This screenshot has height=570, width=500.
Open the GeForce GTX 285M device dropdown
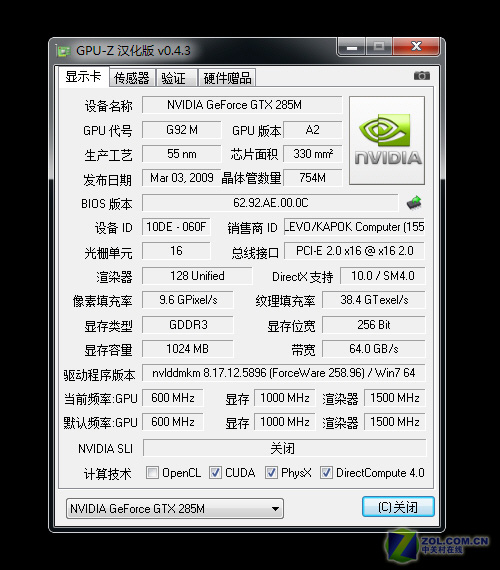coord(175,508)
